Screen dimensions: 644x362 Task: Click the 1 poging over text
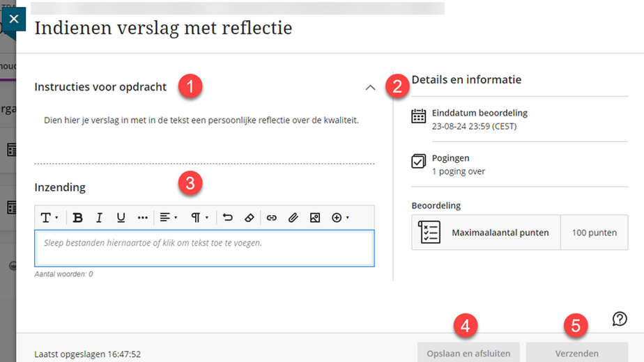(x=459, y=171)
